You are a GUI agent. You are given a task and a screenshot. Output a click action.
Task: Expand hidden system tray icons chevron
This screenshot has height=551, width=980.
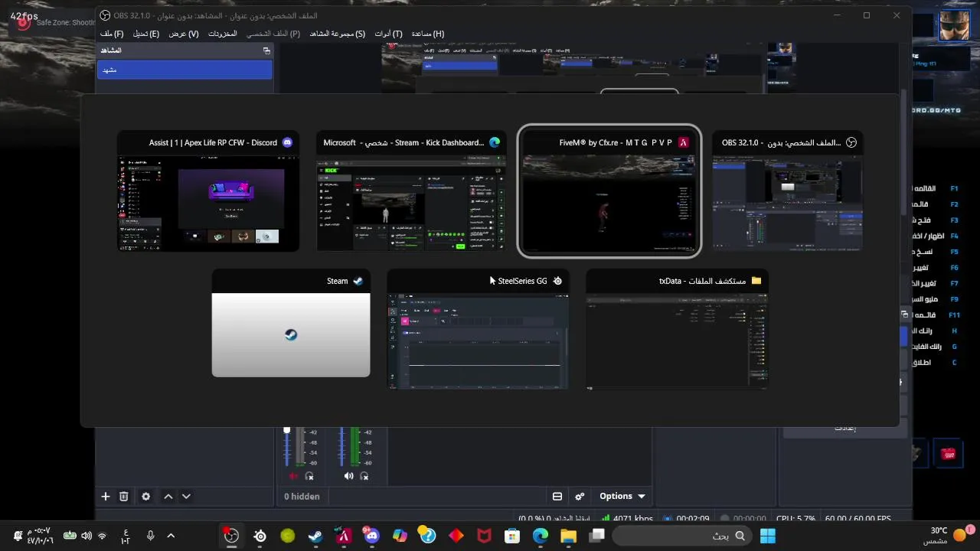click(170, 536)
